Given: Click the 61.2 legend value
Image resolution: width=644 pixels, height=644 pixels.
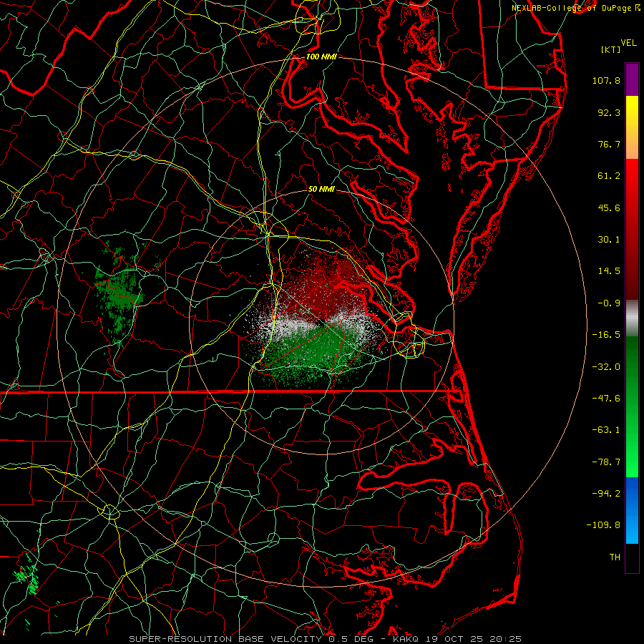Looking at the screenshot, I should 609,176.
